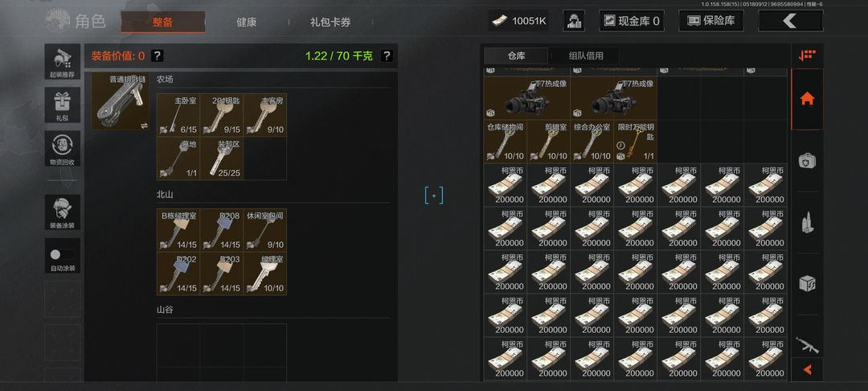Screen dimensions: 868x391
Task: Filter the warehouse by ammunition bullet icon
Action: [x=807, y=223]
